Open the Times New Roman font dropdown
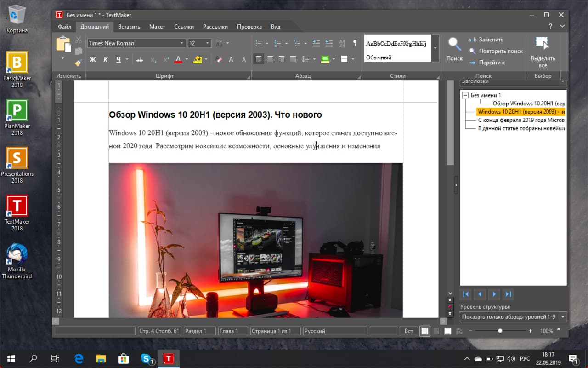 tap(182, 43)
